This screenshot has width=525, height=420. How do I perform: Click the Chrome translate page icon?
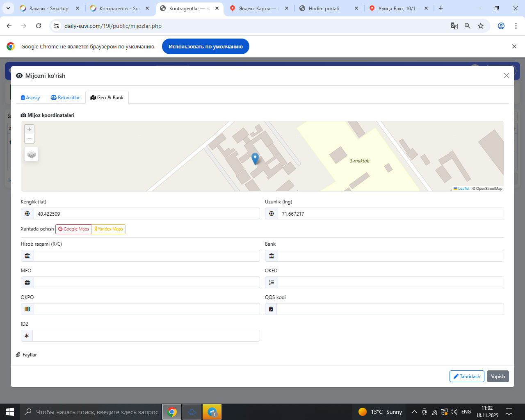tap(454, 26)
